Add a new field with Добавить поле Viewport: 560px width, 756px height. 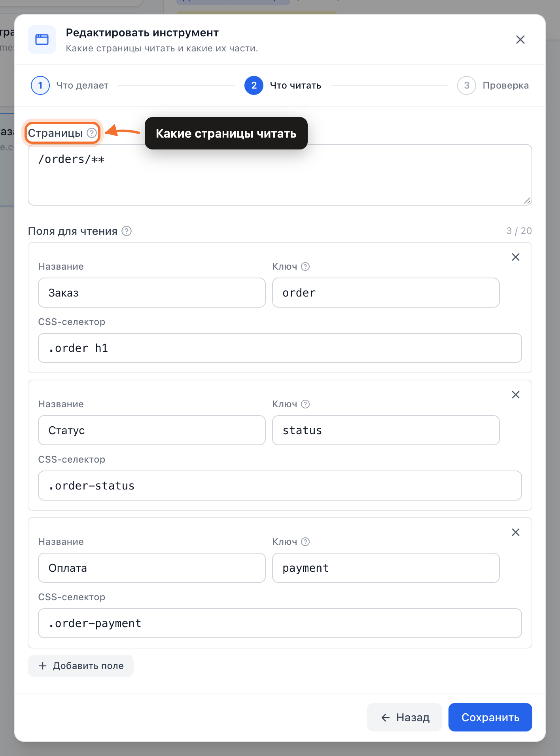[81, 666]
